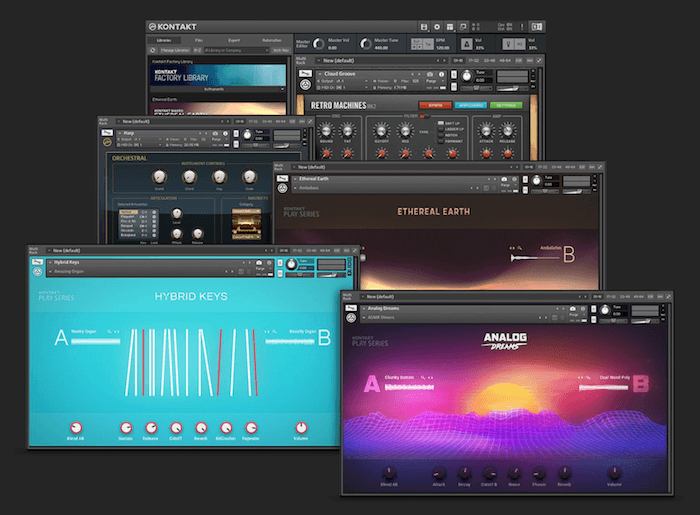Viewport: 700px width, 515px height.
Task: Click the green SETTINGS button in Retro Machines
Action: 506,105
